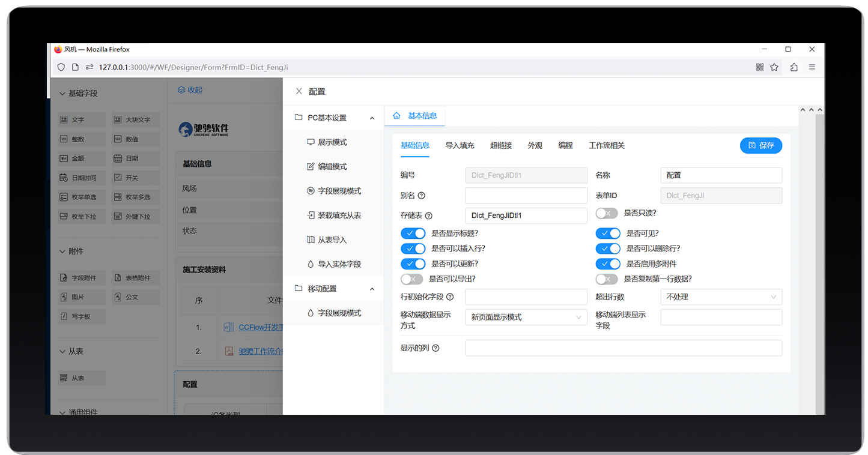
Task: Open the 超出行数 dropdown
Action: [721, 297]
